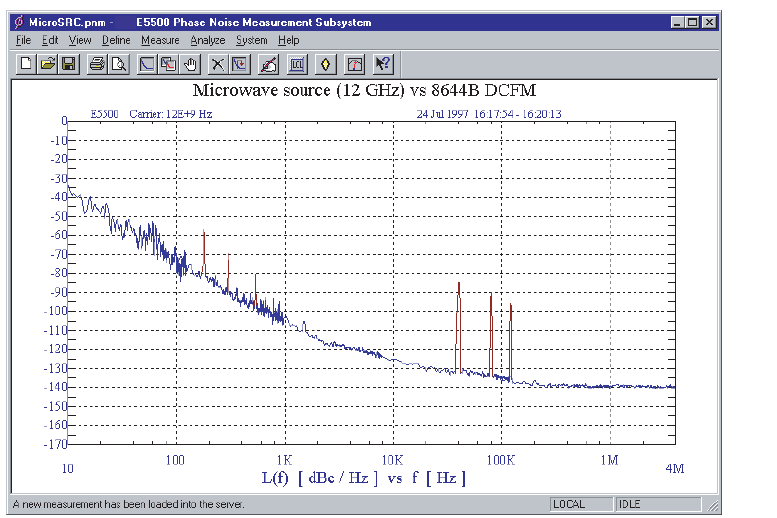Open the Measure menu
Viewport: 777px width, 518px height.
click(160, 40)
